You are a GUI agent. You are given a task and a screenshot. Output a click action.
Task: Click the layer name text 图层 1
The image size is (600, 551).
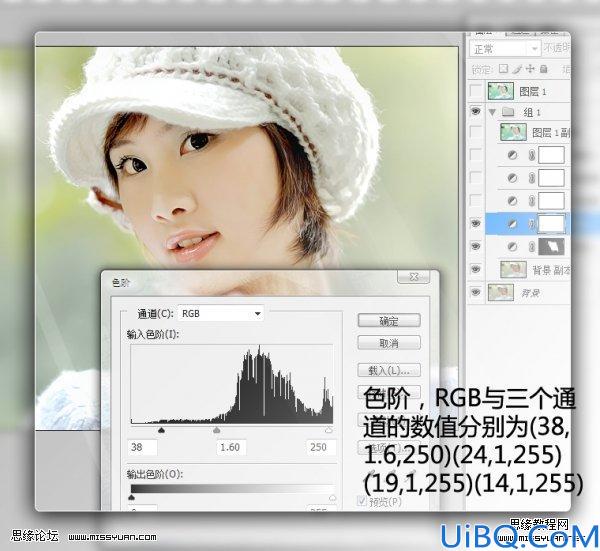tap(533, 91)
